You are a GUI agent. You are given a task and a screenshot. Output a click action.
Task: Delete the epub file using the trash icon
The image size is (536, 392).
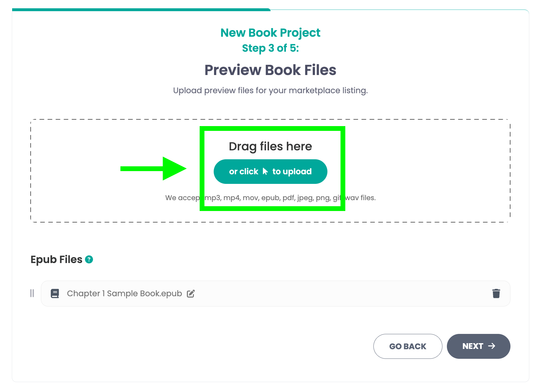(496, 293)
